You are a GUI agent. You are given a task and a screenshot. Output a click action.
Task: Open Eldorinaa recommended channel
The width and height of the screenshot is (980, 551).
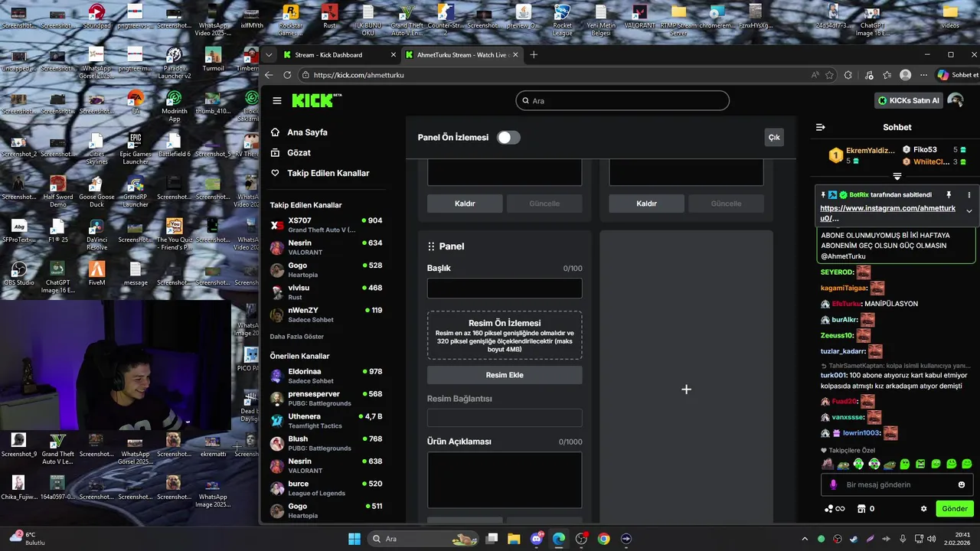[x=327, y=376]
